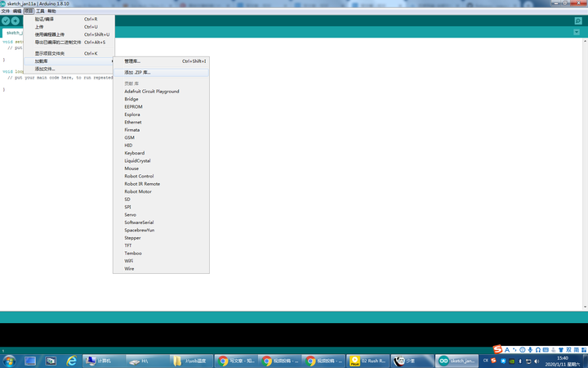Include the Stepper library
This screenshot has width=588, height=368.
tap(161, 238)
